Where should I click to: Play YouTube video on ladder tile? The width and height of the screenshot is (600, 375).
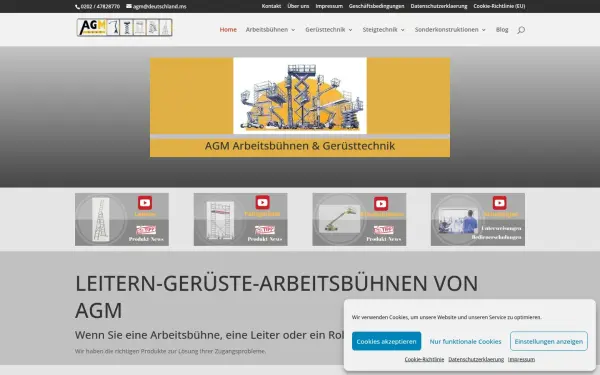click(145, 203)
